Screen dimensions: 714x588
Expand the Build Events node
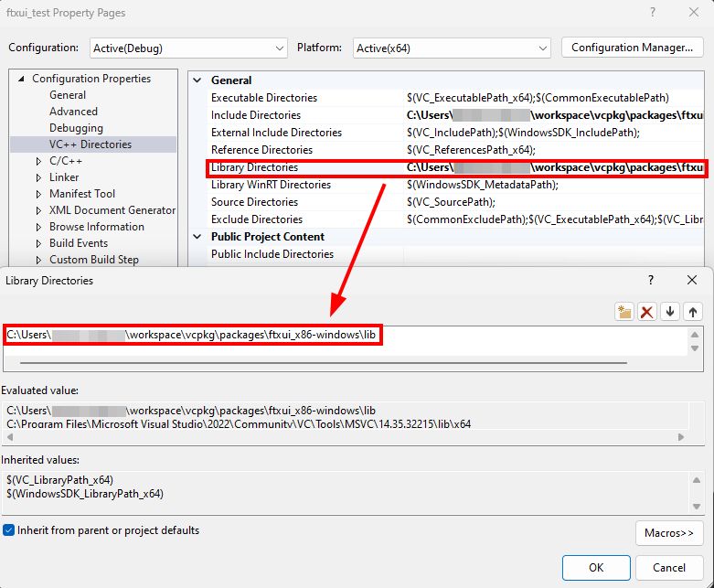coord(38,243)
